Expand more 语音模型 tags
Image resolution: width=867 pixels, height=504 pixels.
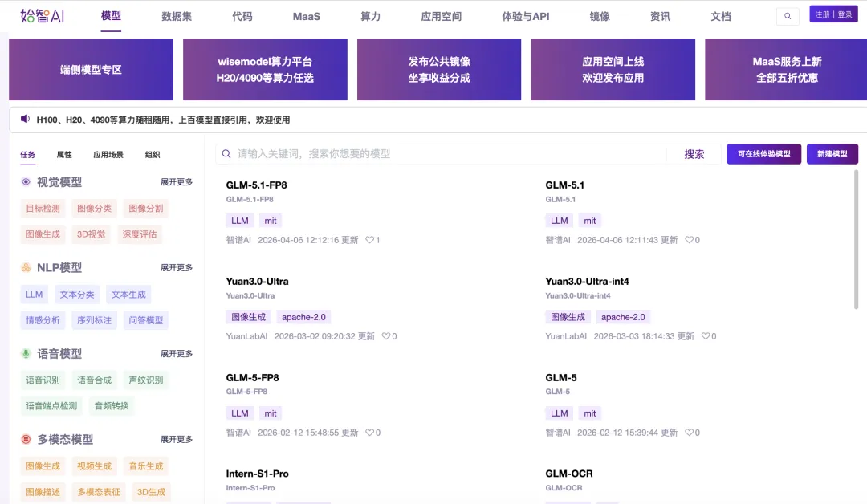177,354
